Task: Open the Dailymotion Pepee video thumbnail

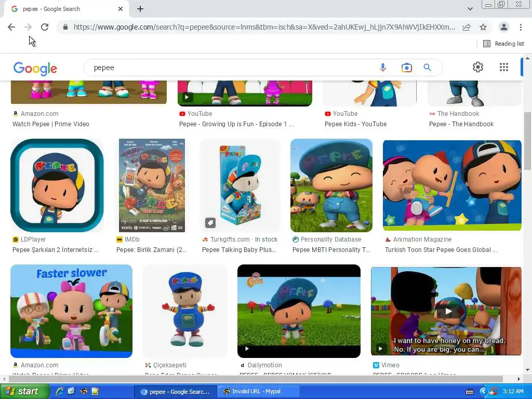Action: click(299, 311)
